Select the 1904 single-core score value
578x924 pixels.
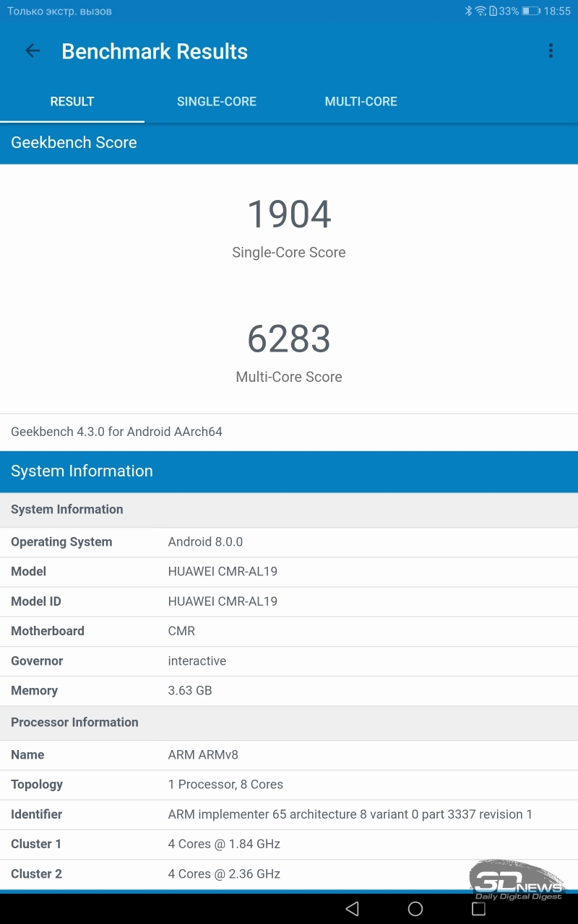pos(289,214)
